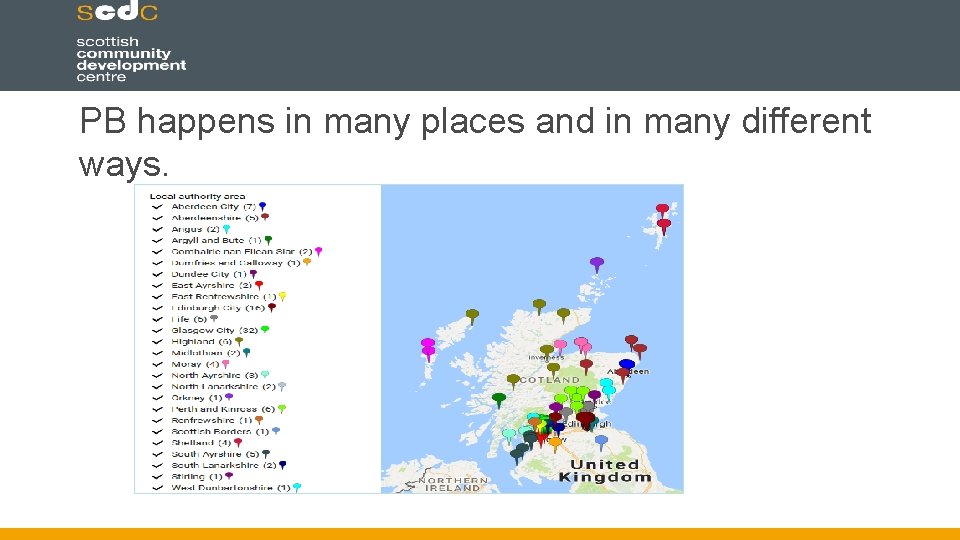Click the 'Stirling (1)' legend label
Screen dimensions: 960x540
coord(197,476)
